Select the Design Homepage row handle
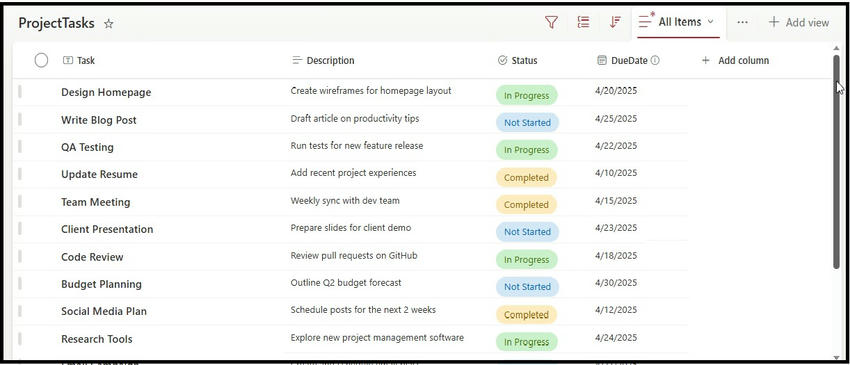 click(20, 92)
